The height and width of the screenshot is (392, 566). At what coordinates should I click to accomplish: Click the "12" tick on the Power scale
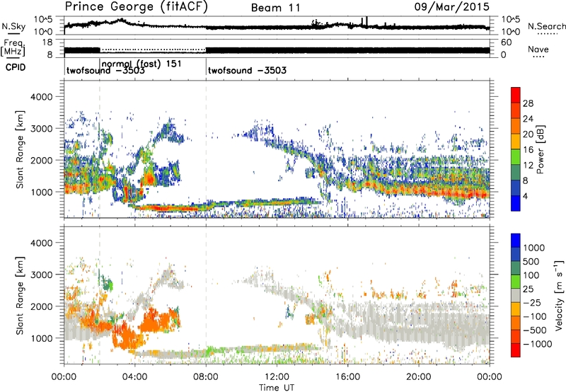(528, 166)
